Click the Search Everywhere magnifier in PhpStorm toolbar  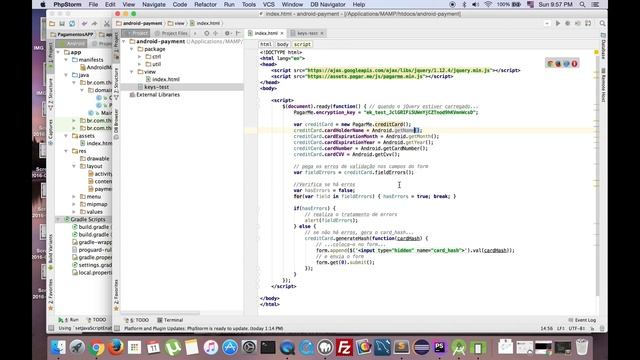coord(602,23)
